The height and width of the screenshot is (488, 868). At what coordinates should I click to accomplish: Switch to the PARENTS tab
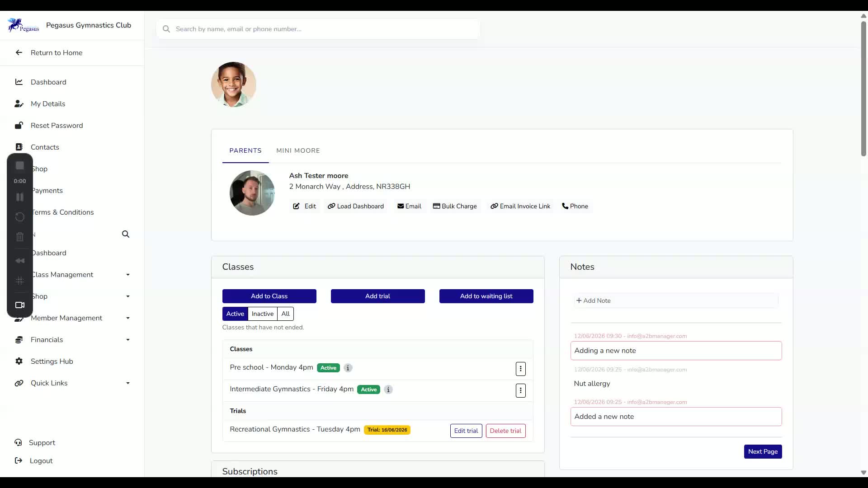coord(245,150)
